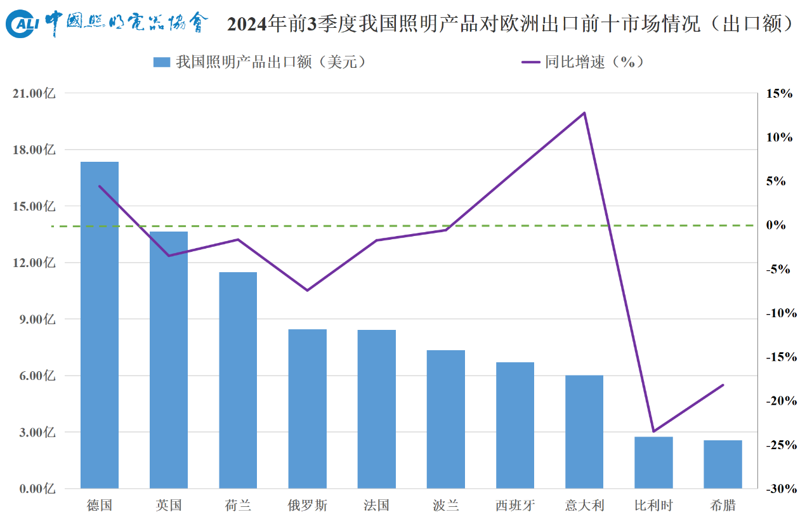This screenshot has width=812, height=531.
Task: Click the growth line endpoint at 希腊
Action: pos(723,385)
